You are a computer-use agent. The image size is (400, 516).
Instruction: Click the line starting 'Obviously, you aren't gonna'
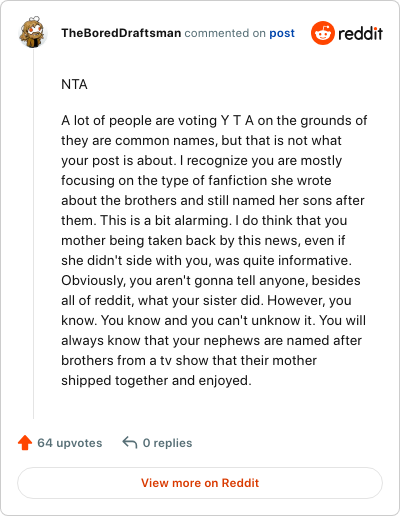[x=211, y=280]
